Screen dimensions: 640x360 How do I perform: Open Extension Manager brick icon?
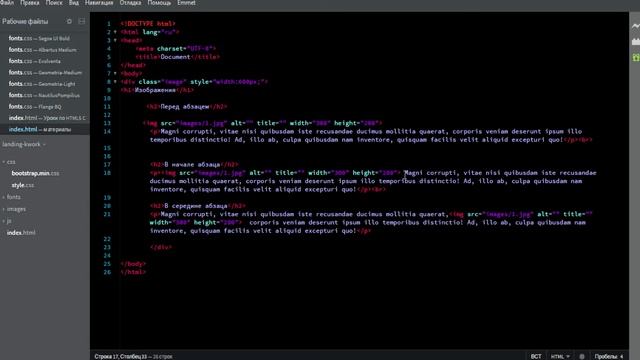[x=636, y=42]
